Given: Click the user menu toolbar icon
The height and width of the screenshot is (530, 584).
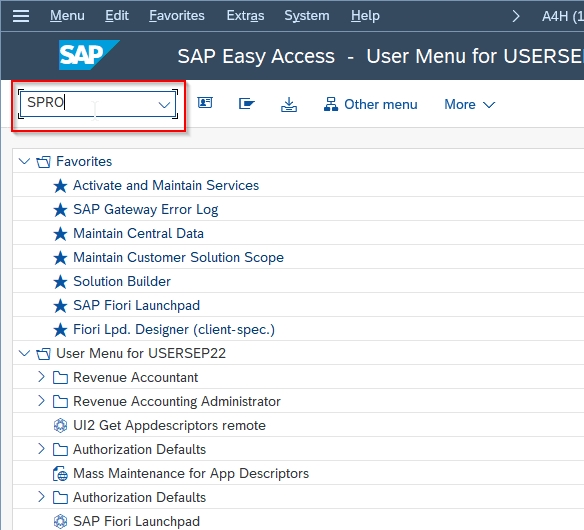Looking at the screenshot, I should click(205, 103).
